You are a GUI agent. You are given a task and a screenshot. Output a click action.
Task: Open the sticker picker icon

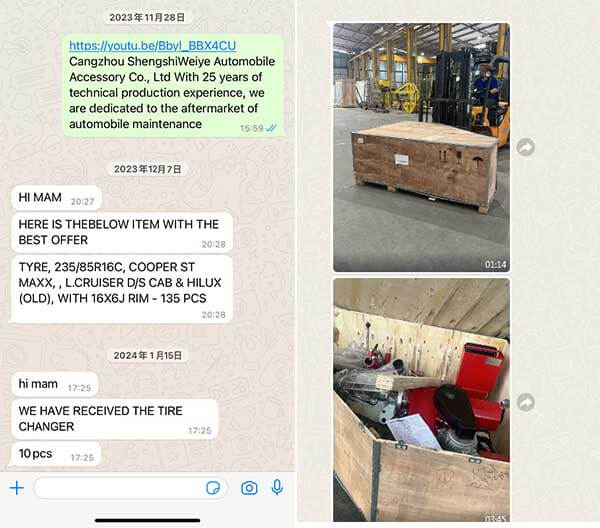213,488
